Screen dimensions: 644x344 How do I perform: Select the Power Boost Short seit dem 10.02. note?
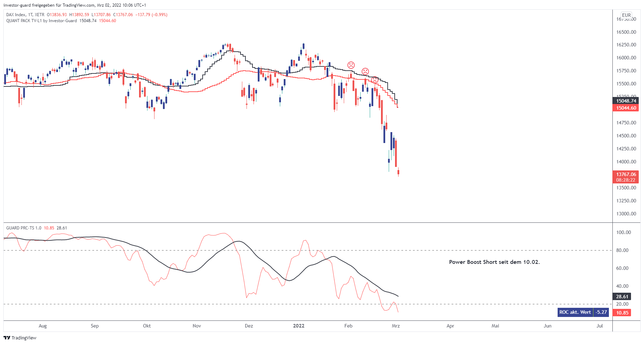click(494, 262)
